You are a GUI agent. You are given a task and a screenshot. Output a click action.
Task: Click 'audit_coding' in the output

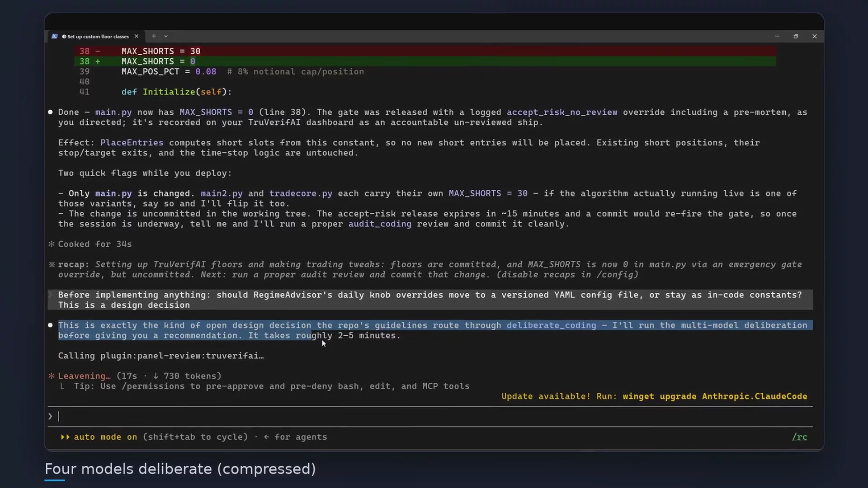point(380,224)
